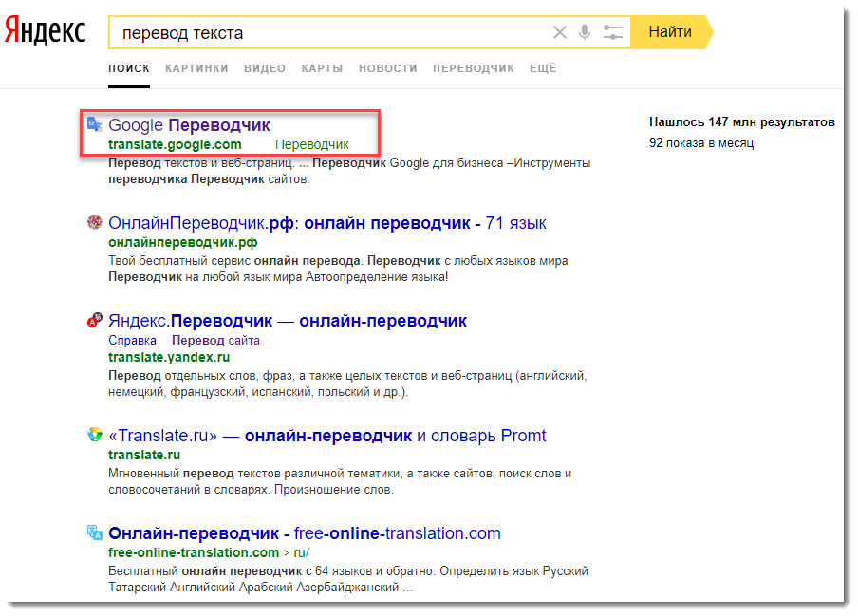Click the search input field
The width and height of the screenshot is (858, 616).
(x=327, y=33)
